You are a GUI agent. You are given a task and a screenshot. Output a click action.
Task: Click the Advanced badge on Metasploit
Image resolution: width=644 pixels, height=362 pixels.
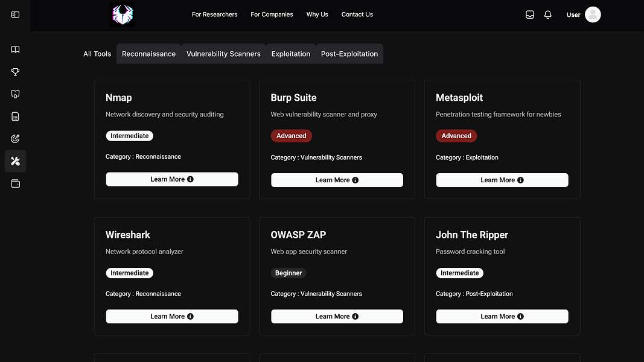click(x=456, y=136)
